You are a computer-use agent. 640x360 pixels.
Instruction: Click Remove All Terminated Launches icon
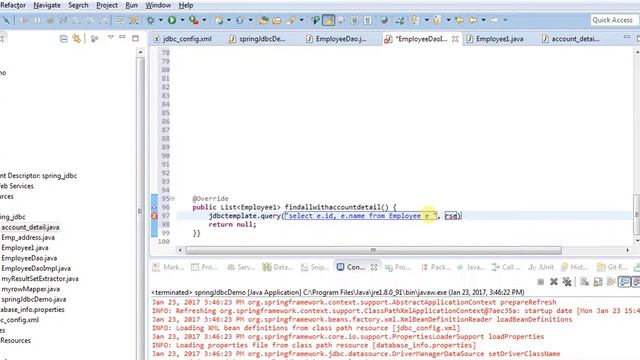point(567,282)
